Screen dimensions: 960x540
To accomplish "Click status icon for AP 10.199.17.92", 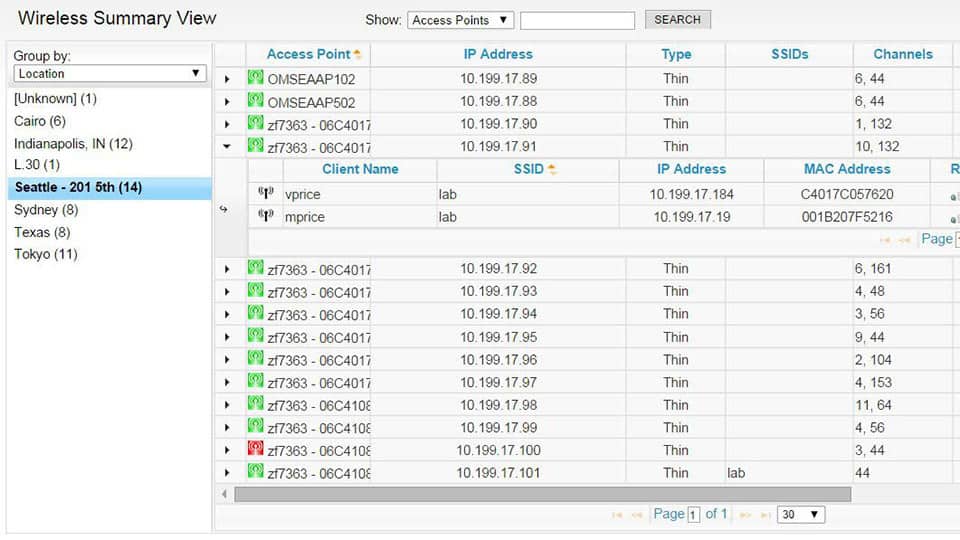I will [x=255, y=268].
